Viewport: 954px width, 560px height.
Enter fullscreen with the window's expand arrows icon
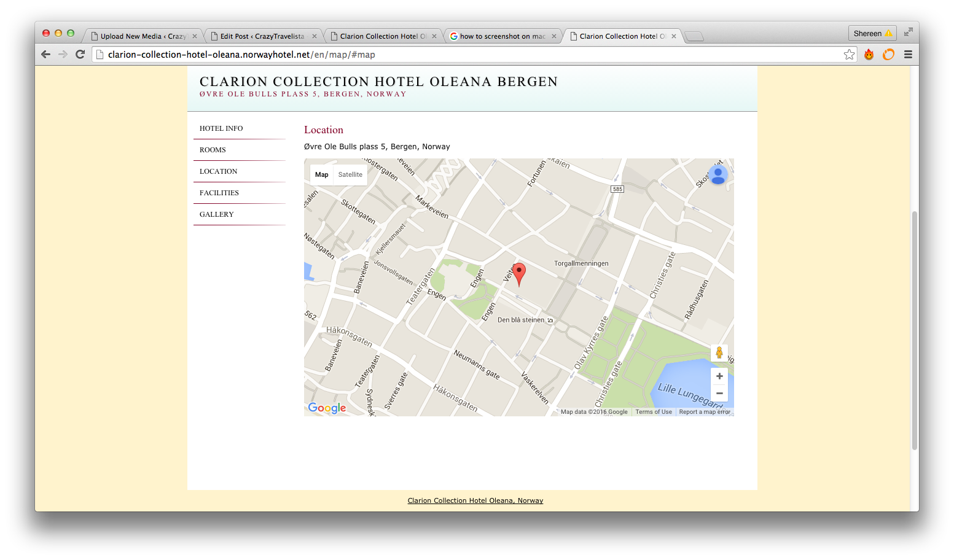pyautogui.click(x=908, y=32)
